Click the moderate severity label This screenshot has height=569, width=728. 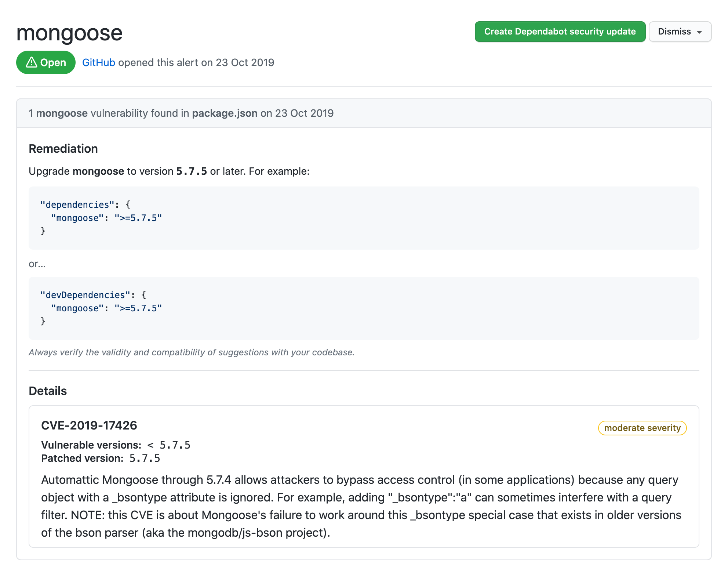(x=642, y=428)
